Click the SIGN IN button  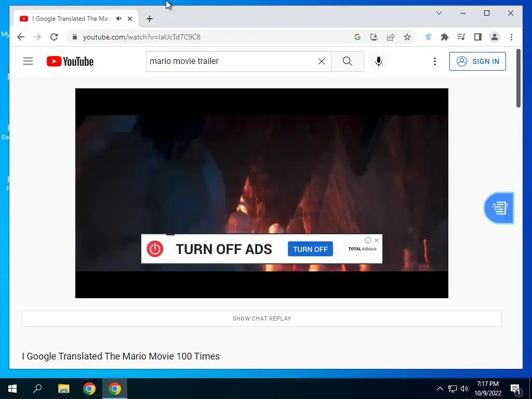click(x=477, y=61)
